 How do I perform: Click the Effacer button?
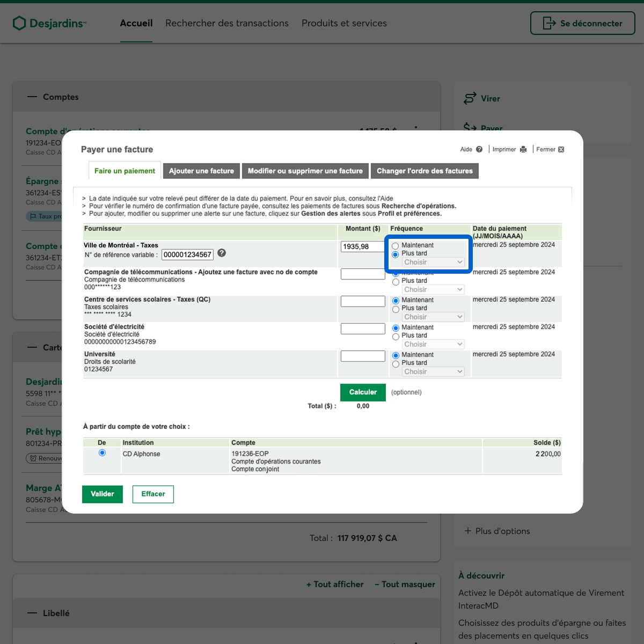(x=153, y=494)
